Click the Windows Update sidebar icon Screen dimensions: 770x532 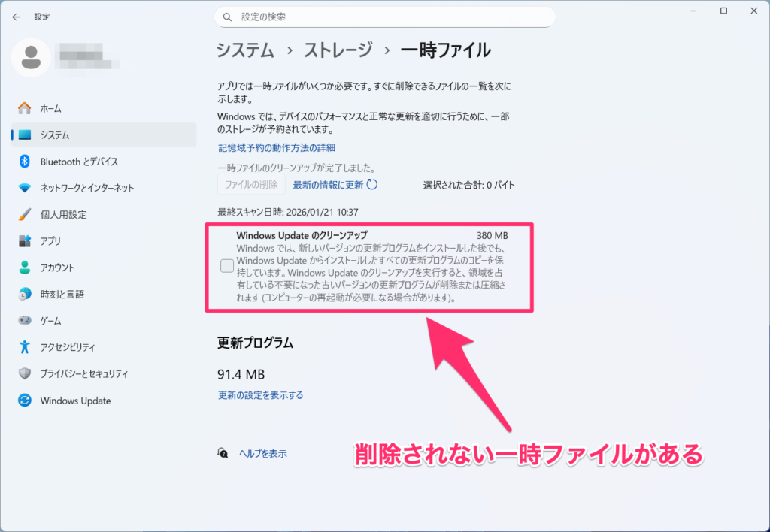25,401
